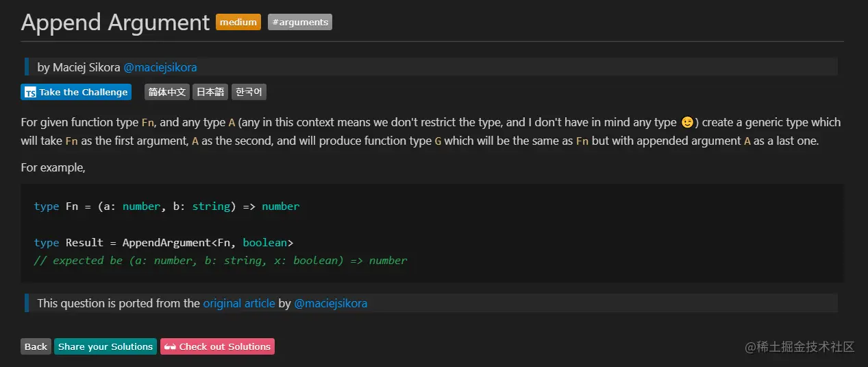The image size is (868, 367).
Task: Click the #arguments tag badge
Action: click(x=300, y=23)
